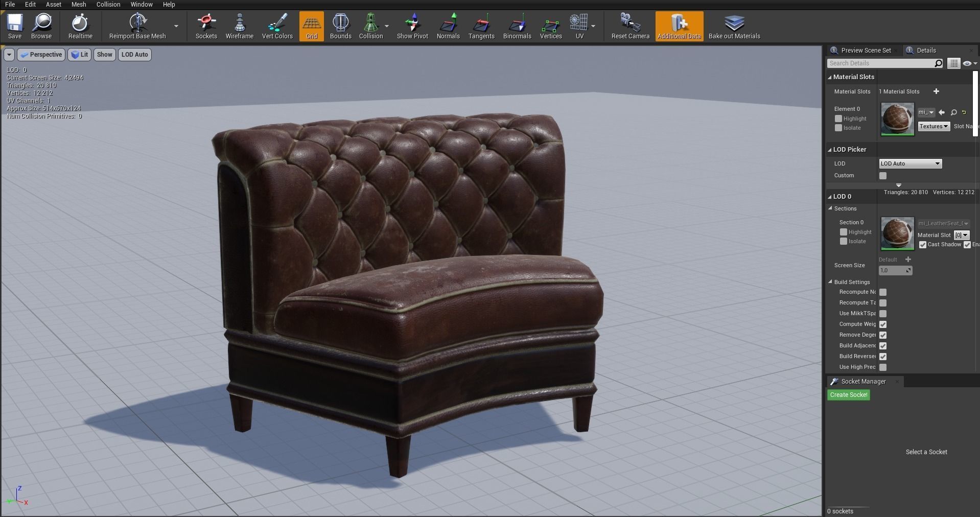The image size is (980, 517).
Task: Open viewport options dropdown arrow
Action: pos(9,55)
